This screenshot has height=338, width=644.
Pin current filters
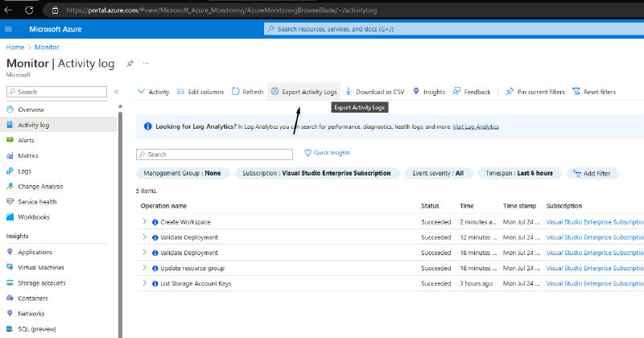coord(510,92)
